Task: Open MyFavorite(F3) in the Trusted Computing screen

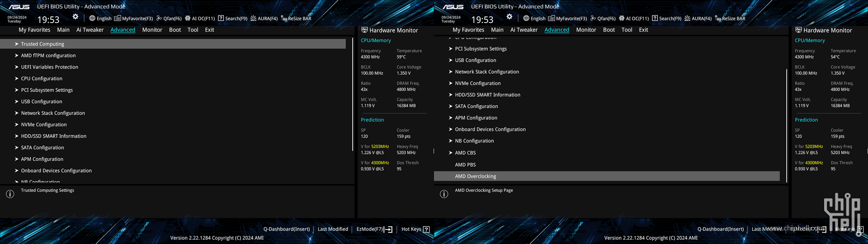Action: (134, 19)
